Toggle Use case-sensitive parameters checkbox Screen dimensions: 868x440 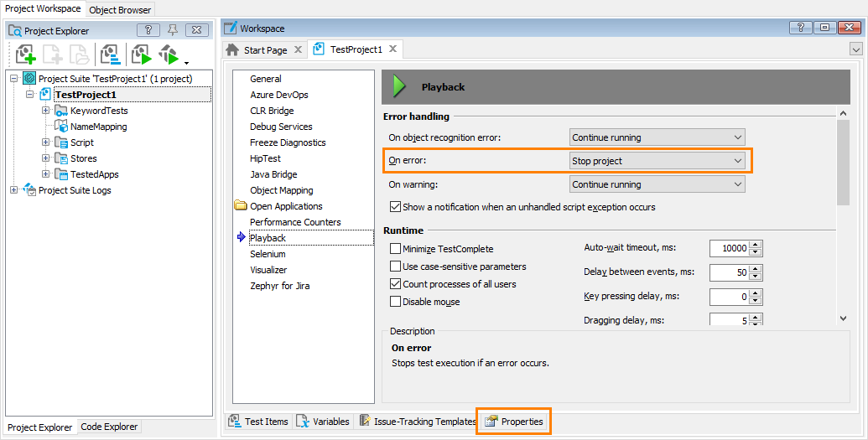395,267
